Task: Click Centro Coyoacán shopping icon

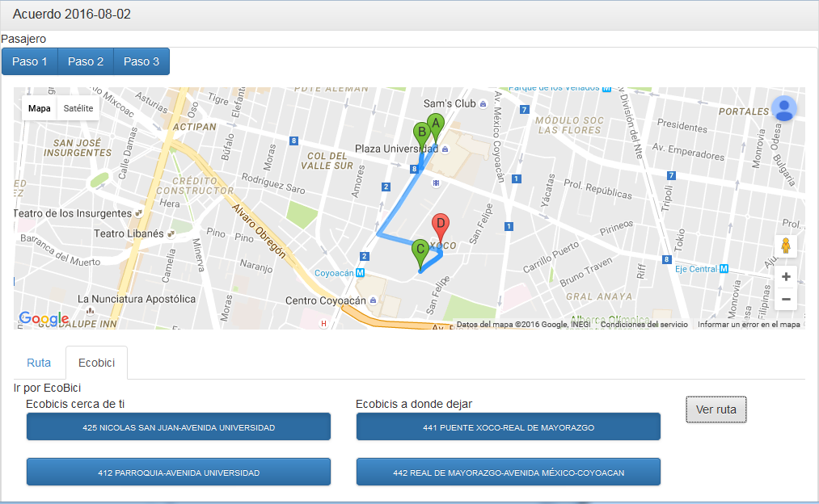Action: coord(373,300)
